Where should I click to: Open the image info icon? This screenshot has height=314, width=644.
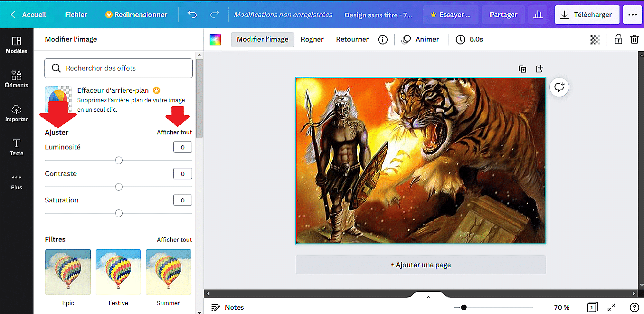(383, 40)
